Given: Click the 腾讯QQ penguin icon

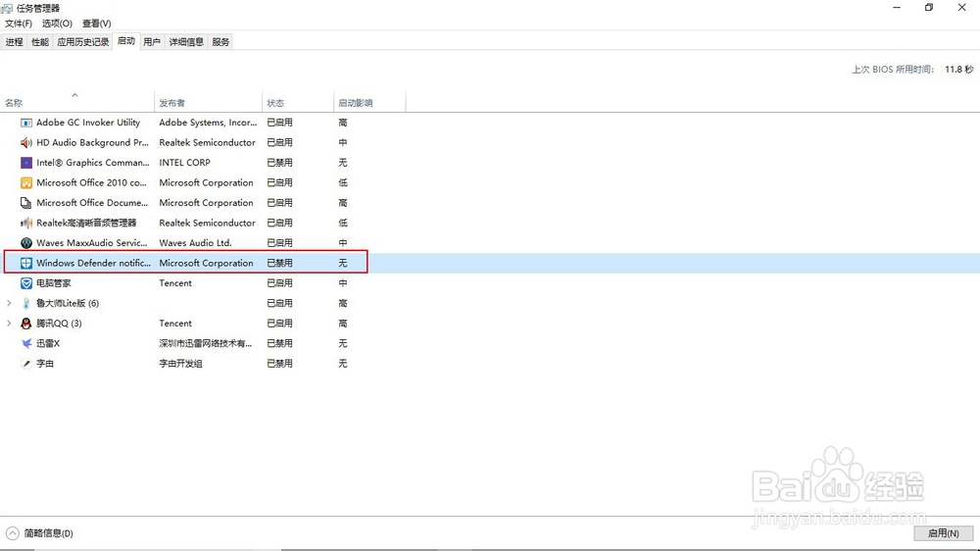Looking at the screenshot, I should click(x=26, y=324).
